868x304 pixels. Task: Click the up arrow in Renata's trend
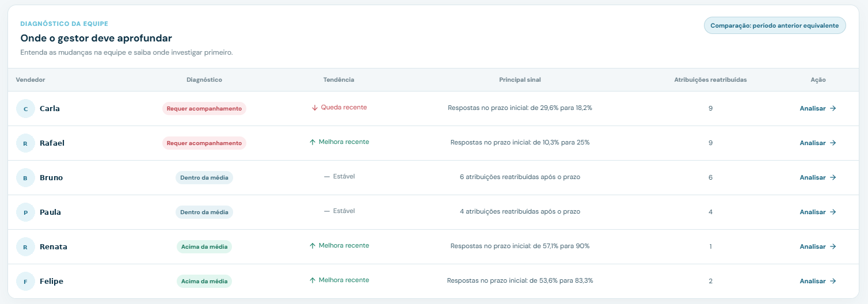pyautogui.click(x=313, y=246)
